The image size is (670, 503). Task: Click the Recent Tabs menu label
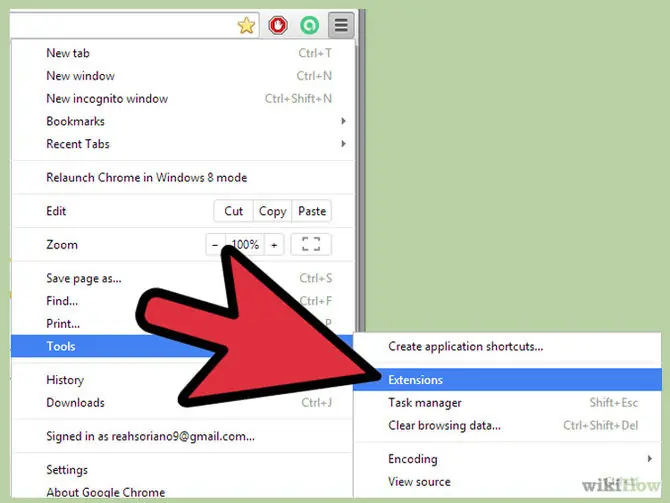[x=78, y=144]
